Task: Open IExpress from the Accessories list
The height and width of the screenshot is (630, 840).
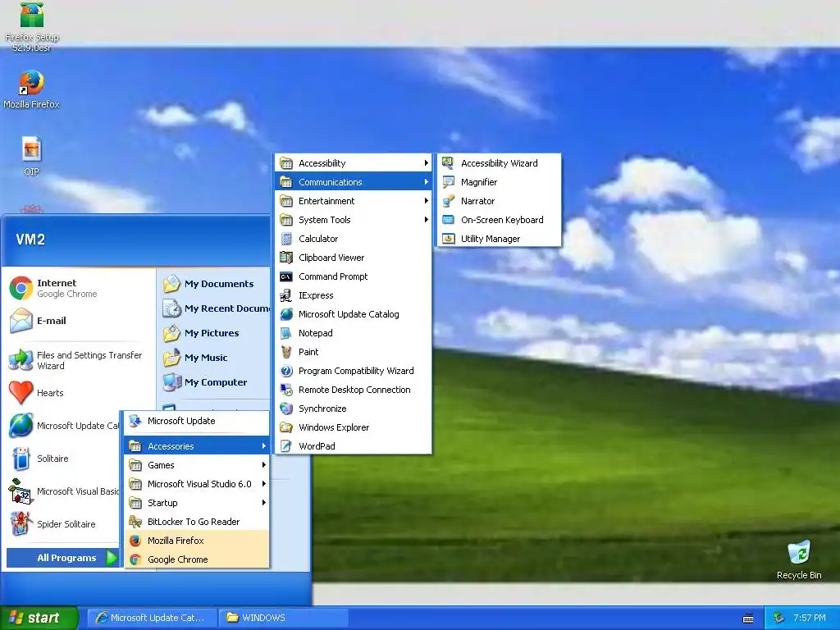Action: 353,295
